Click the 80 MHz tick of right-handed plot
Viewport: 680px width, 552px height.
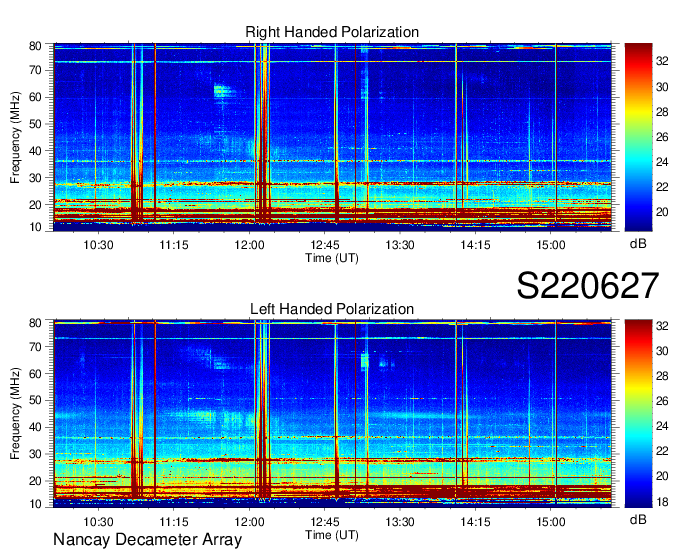(x=35, y=46)
